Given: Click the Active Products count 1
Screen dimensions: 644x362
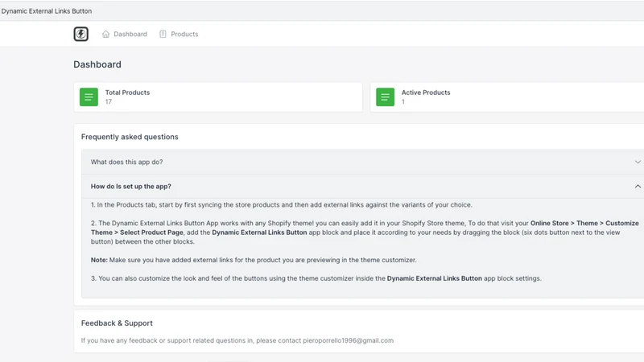Looking at the screenshot, I should (403, 102).
